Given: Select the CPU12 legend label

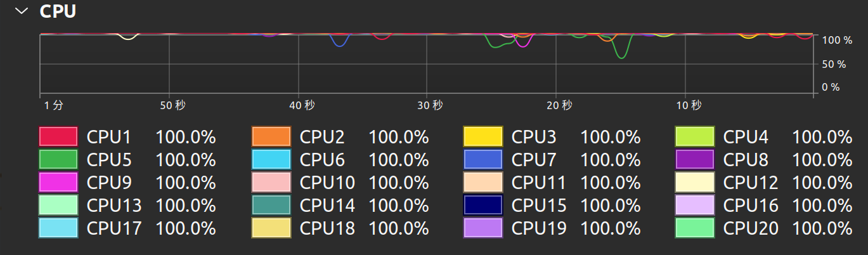Looking at the screenshot, I should coord(750,183).
